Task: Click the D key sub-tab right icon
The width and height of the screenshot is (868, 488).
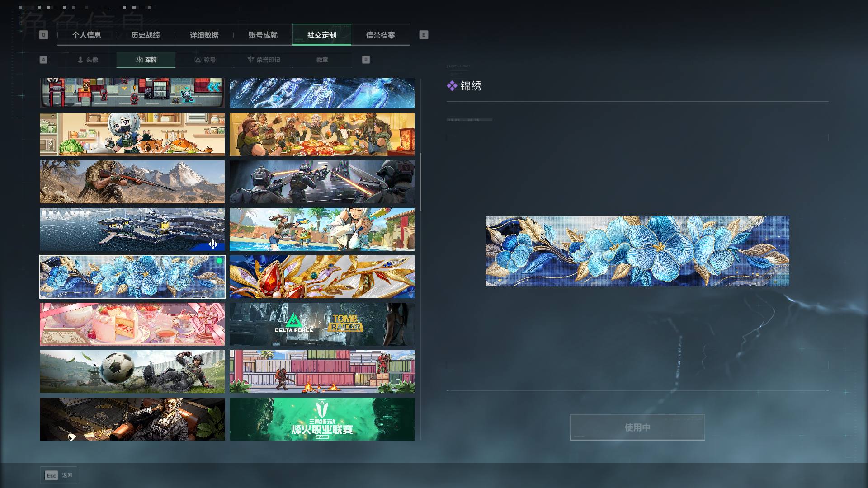Action: click(366, 60)
